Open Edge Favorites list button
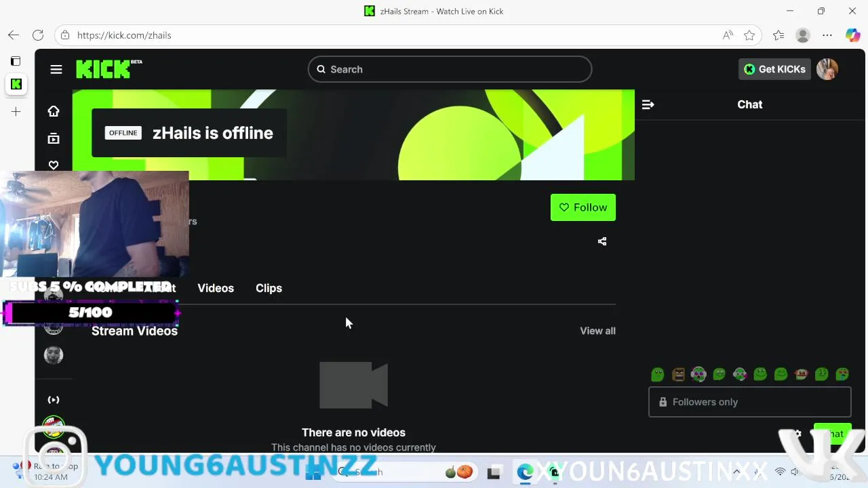This screenshot has width=868, height=488. [778, 35]
